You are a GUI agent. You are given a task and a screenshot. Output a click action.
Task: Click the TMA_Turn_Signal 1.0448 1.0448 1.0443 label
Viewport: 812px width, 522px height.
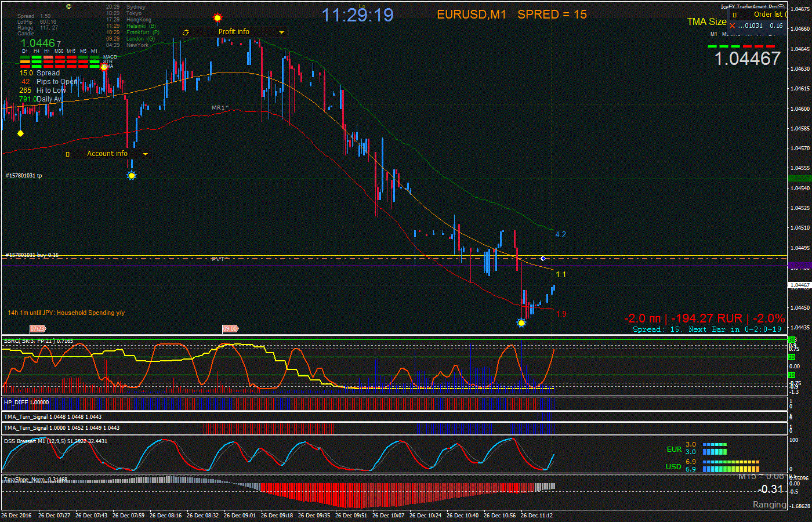53,416
